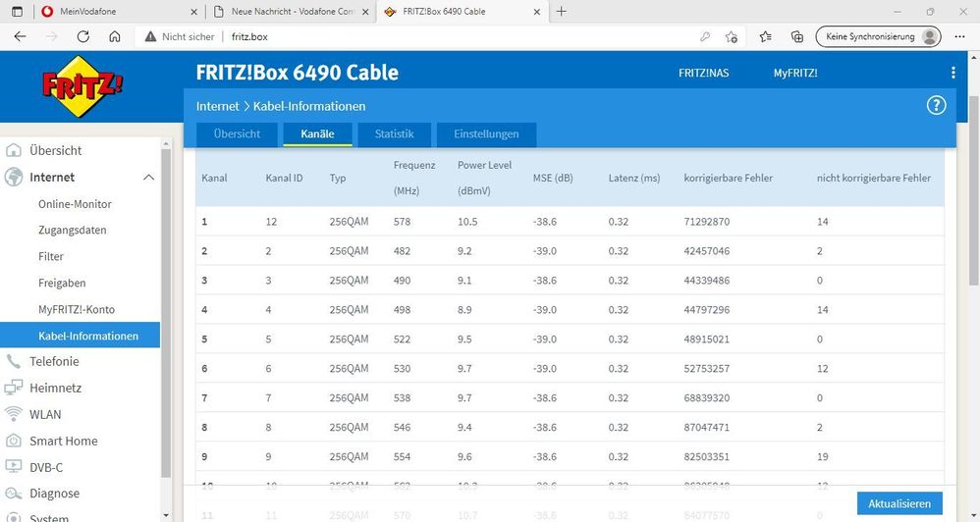This screenshot has width=980, height=522.
Task: Go back with browser back arrow
Action: [20, 37]
